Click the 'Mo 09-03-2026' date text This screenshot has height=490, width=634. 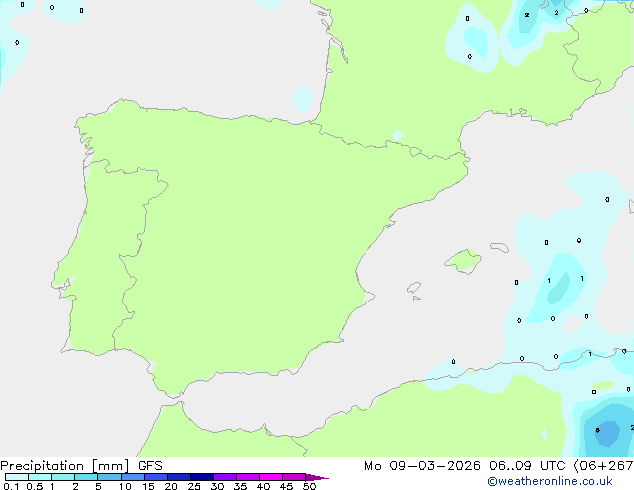pyautogui.click(x=422, y=466)
